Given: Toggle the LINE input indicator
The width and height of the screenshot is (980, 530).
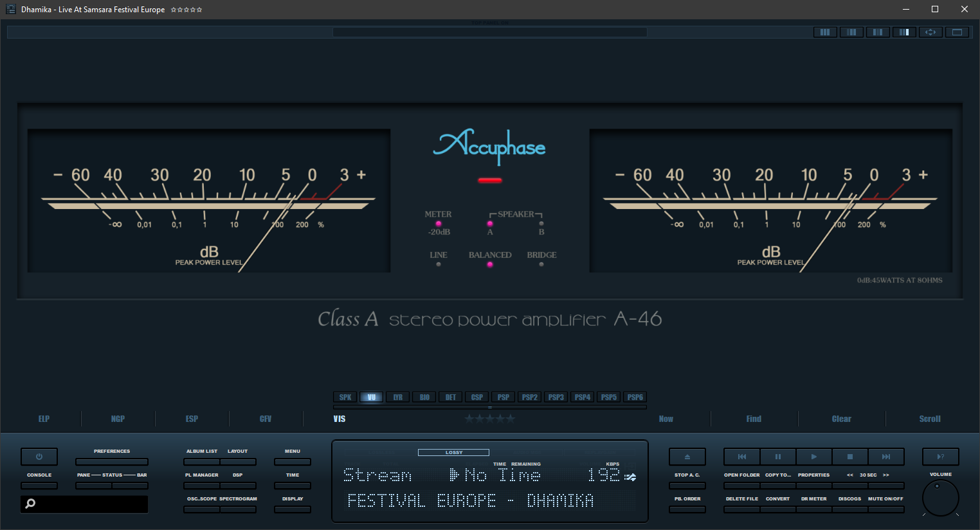Looking at the screenshot, I should 439,264.
